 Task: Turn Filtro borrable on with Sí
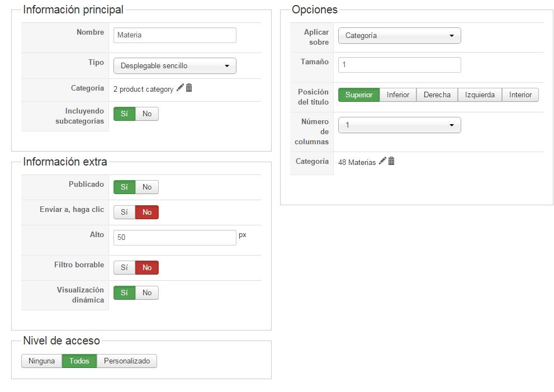pos(124,268)
